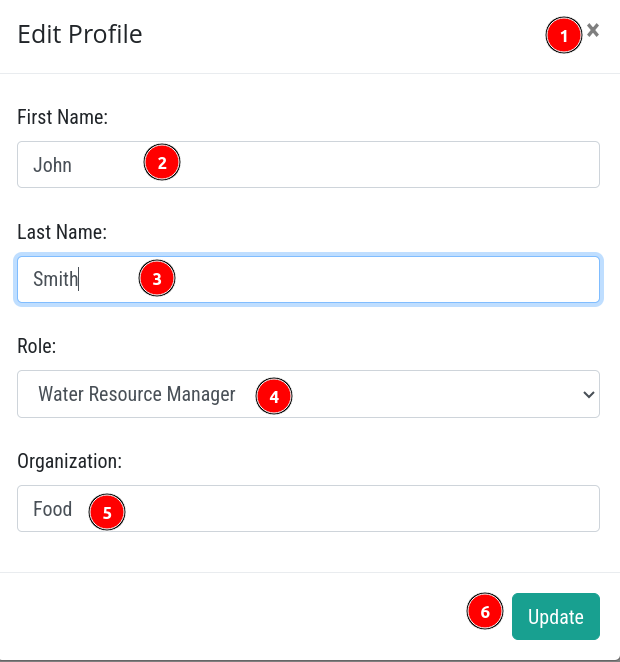Click the red marker numbered 5
The height and width of the screenshot is (662, 620).
tap(107, 512)
